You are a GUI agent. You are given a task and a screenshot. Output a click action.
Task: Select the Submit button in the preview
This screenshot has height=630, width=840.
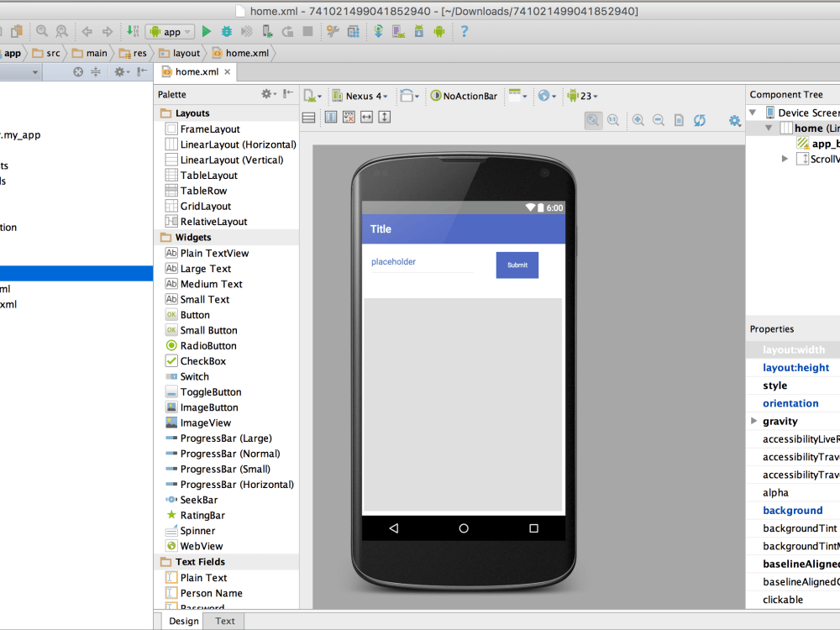517,265
